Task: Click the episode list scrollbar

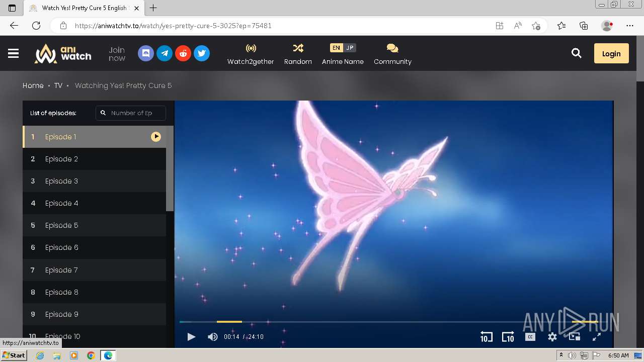Action: pyautogui.click(x=170, y=168)
